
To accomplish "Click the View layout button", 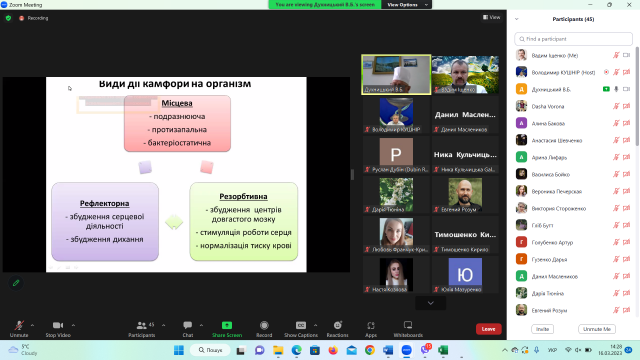I will (491, 17).
